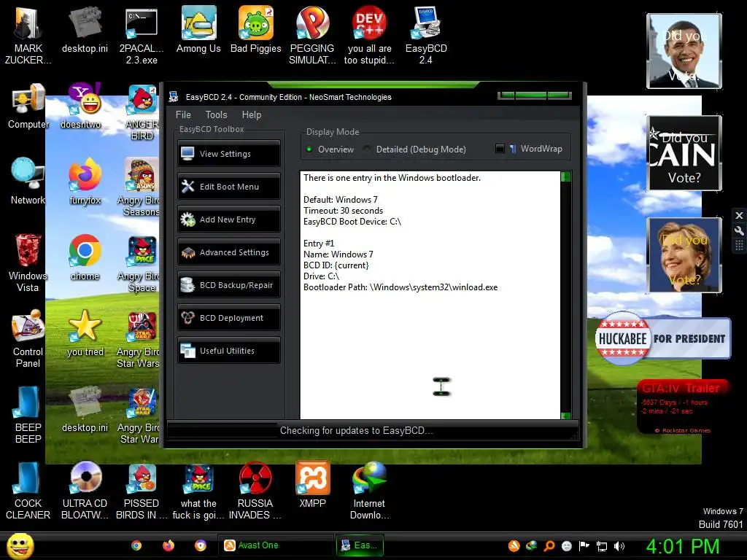Open the File menu in EasyBCD
The image size is (747, 560).
click(183, 114)
